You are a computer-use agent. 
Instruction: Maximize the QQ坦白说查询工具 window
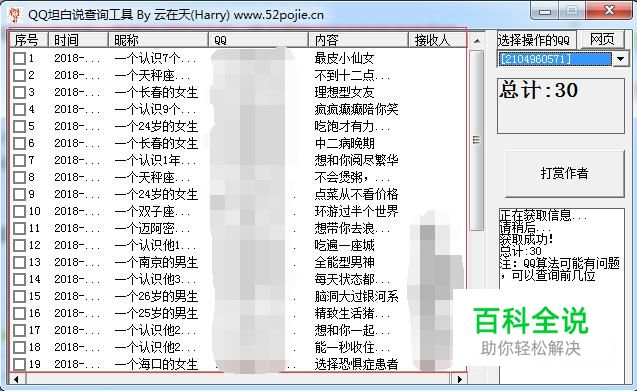point(572,11)
